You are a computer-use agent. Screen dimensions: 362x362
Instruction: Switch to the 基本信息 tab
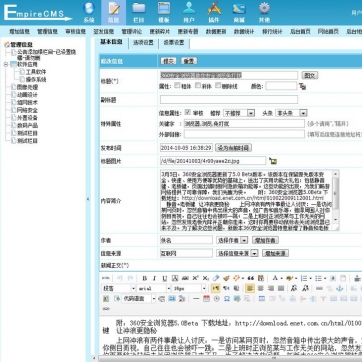point(111,42)
